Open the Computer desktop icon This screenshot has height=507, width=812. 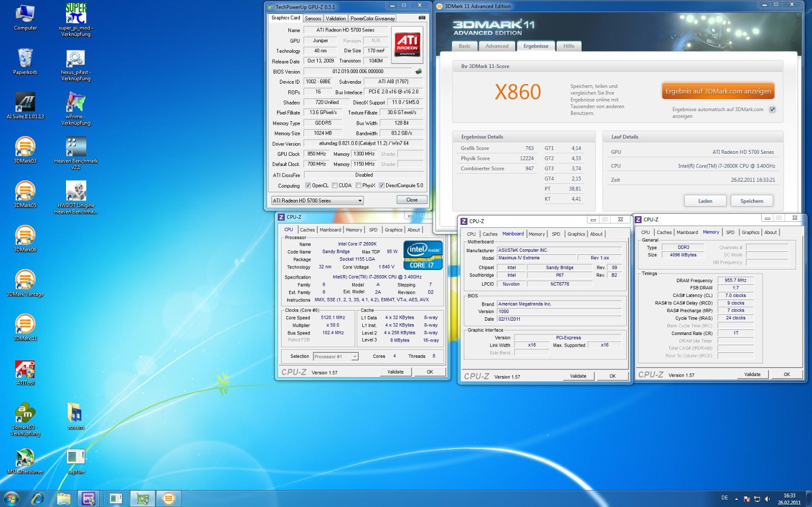(x=25, y=18)
